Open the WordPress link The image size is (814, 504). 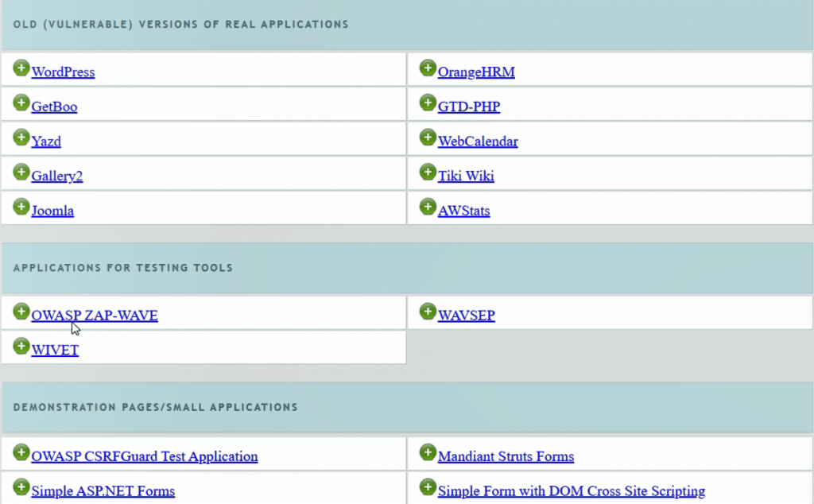[x=63, y=72]
